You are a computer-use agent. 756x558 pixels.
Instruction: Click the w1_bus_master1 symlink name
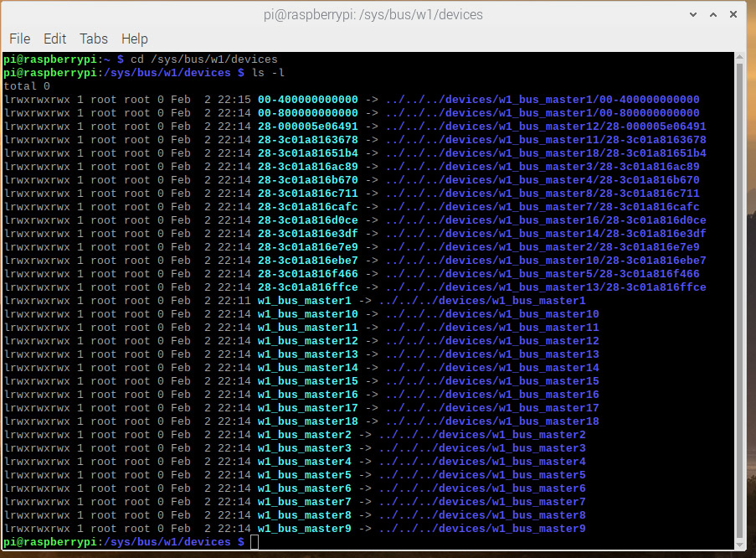click(x=304, y=301)
